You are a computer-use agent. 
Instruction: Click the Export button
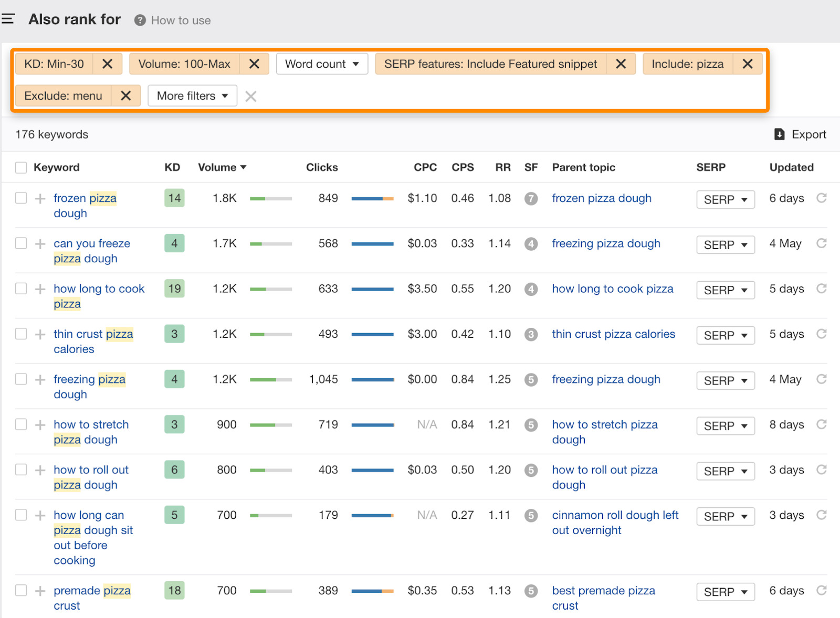tap(800, 135)
